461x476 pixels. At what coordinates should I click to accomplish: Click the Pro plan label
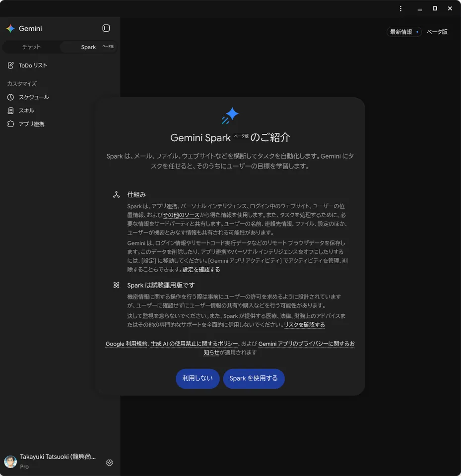pos(24,467)
